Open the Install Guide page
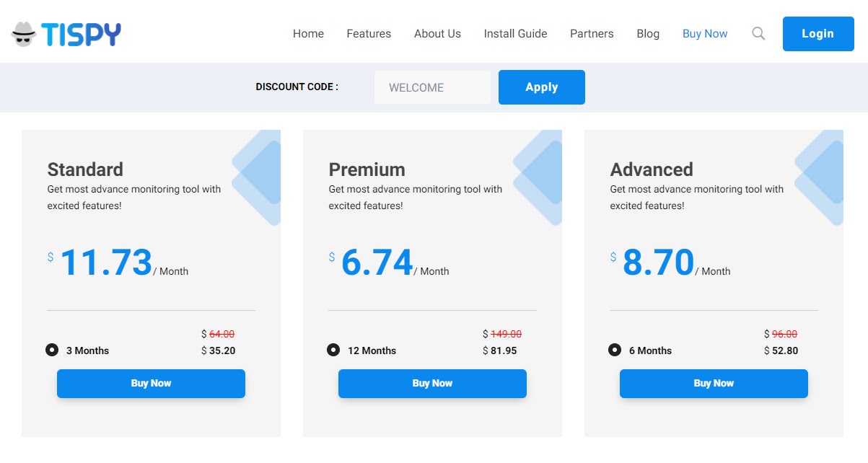The height and width of the screenshot is (463, 868). point(515,33)
